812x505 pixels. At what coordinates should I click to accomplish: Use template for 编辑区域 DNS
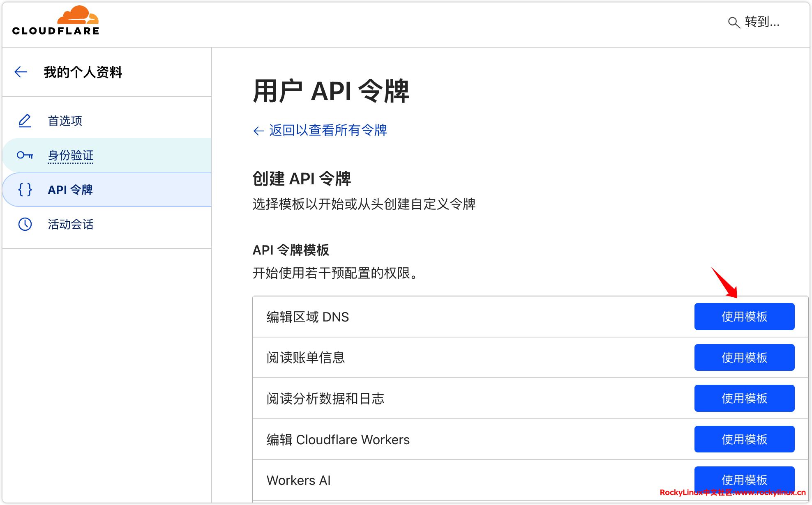(744, 317)
